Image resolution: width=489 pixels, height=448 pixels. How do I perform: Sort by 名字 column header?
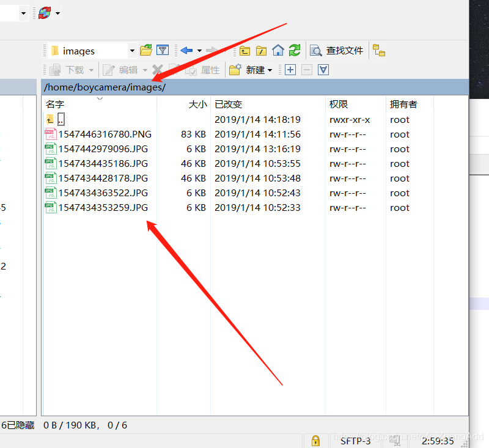point(99,104)
